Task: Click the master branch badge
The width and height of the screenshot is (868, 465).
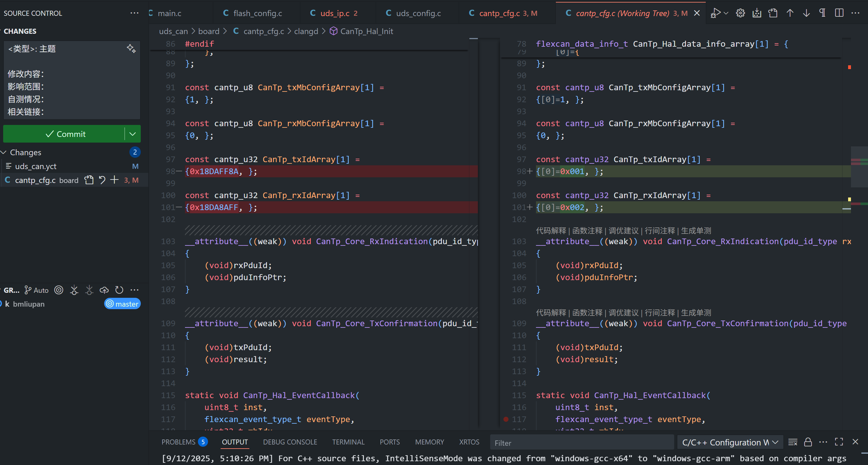Action: point(122,304)
